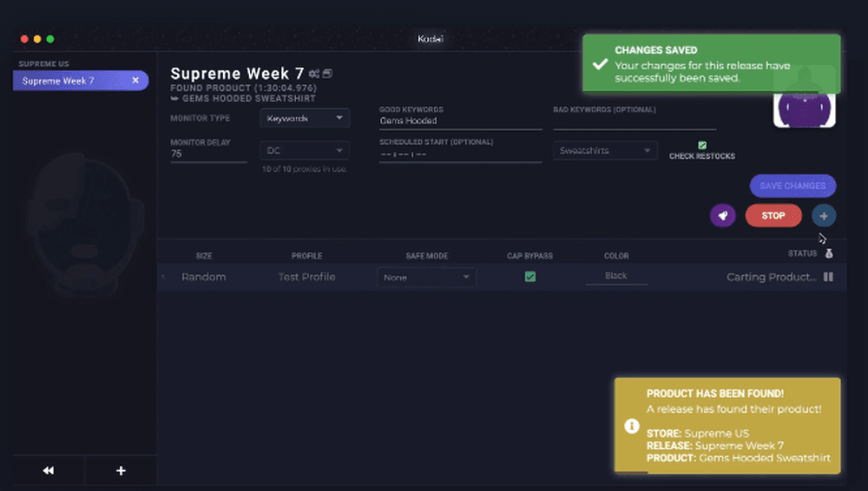The image size is (868, 491).
Task: Click the duplicate release icon beside the title
Action: (327, 74)
